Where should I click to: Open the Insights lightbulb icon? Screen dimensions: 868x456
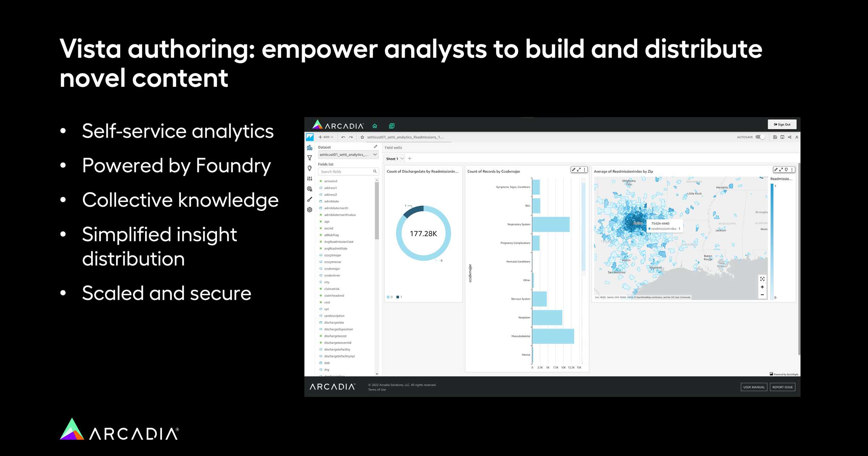point(310,168)
